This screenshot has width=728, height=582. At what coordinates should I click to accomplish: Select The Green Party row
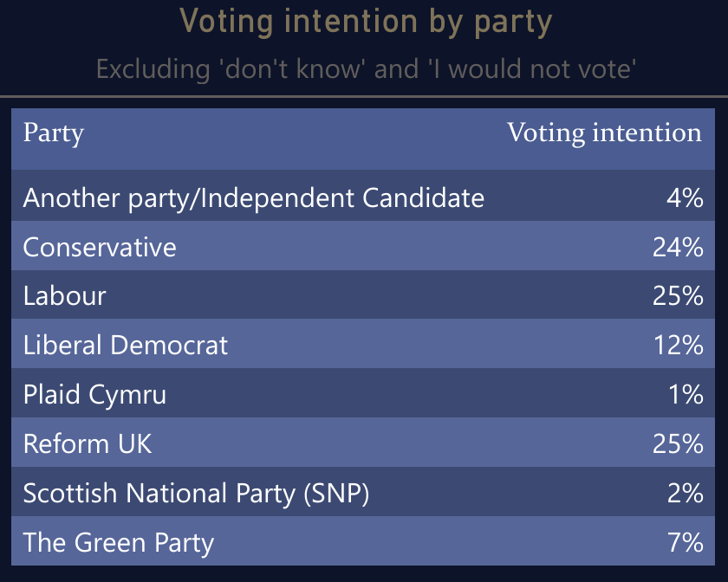pyautogui.click(x=363, y=541)
